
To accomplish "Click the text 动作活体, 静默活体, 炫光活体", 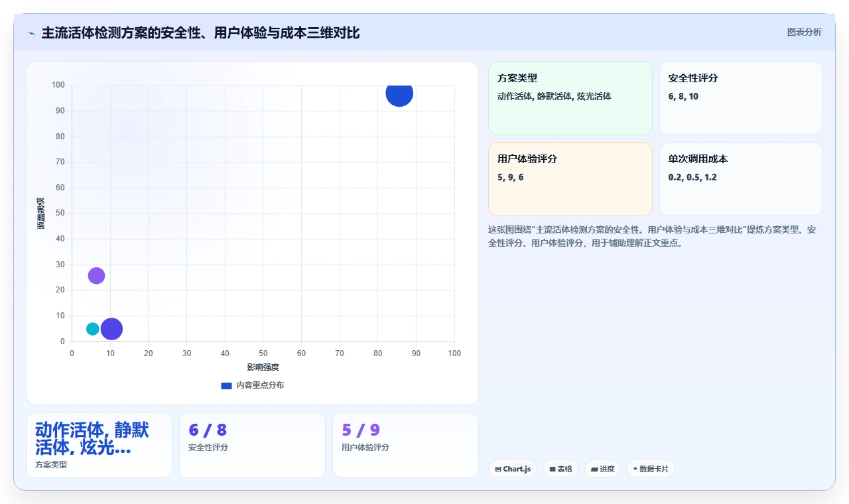I will pyautogui.click(x=555, y=96).
